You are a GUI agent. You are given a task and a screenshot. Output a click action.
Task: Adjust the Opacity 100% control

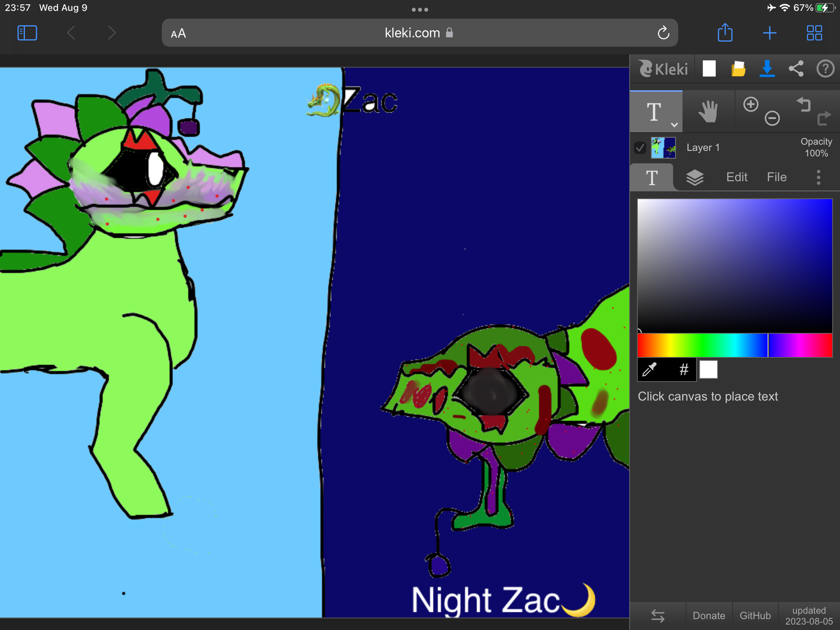pos(816,147)
